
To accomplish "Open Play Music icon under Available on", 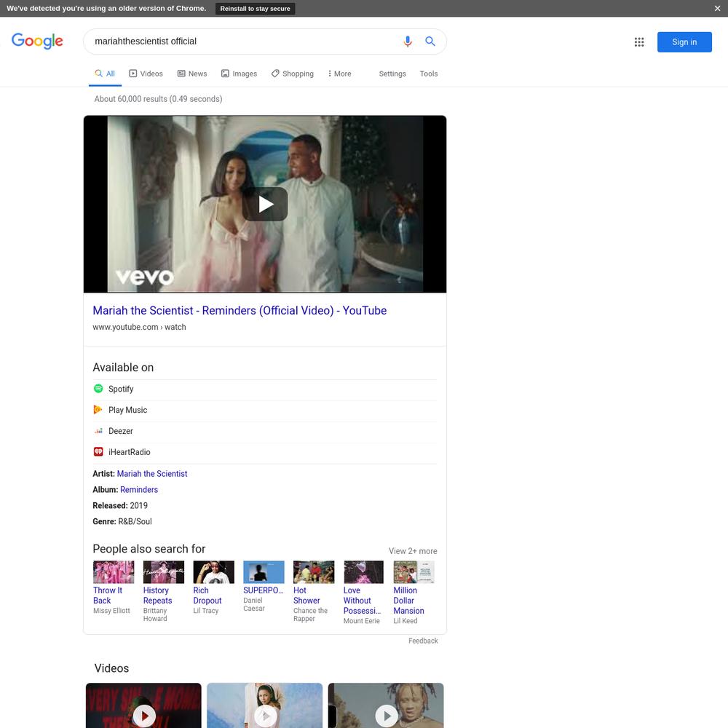I will (x=98, y=409).
